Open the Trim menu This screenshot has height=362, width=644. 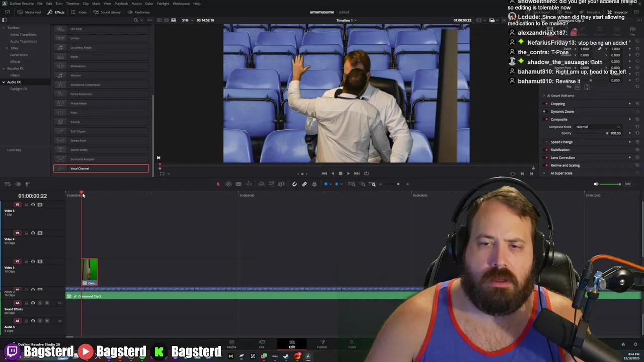[59, 4]
